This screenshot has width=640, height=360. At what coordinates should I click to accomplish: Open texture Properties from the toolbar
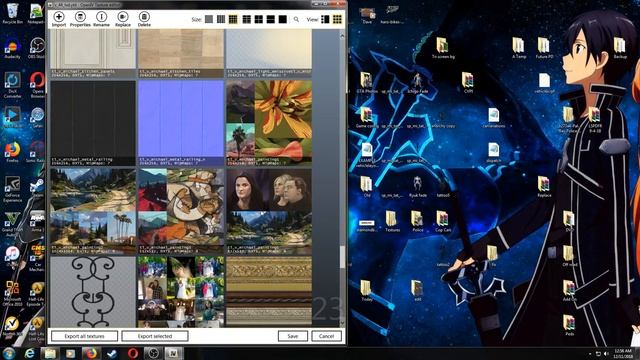[80, 19]
